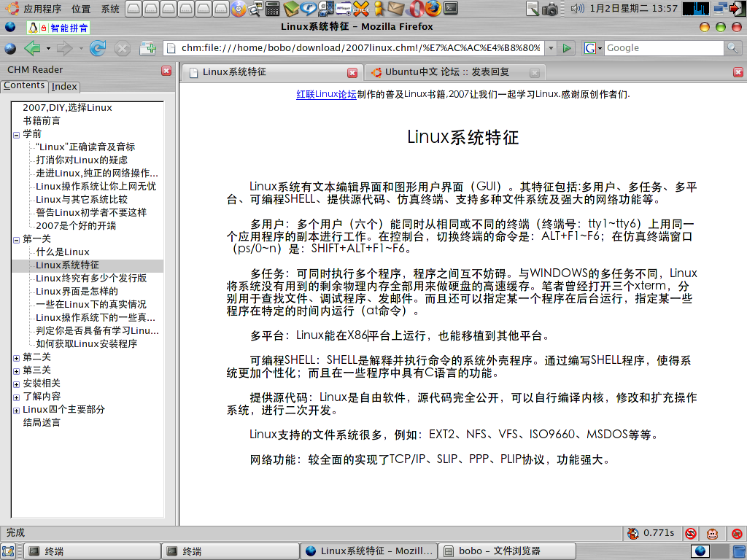Reload the current page
Viewport: 747px width, 560px height.
pyautogui.click(x=98, y=48)
